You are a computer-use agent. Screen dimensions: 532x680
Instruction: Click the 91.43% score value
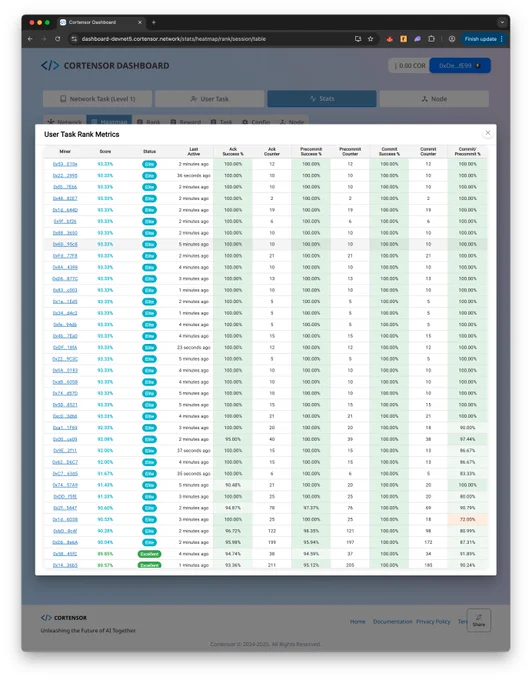tap(105, 485)
